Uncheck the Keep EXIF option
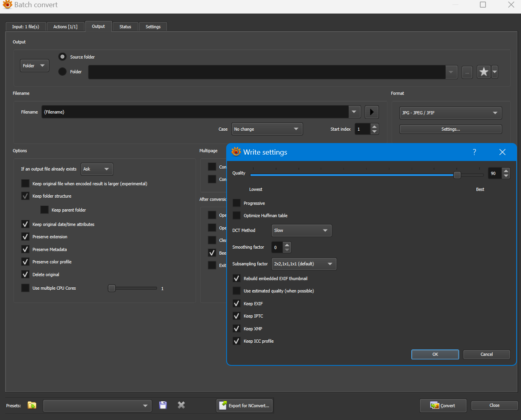521x420 pixels. [x=237, y=304]
